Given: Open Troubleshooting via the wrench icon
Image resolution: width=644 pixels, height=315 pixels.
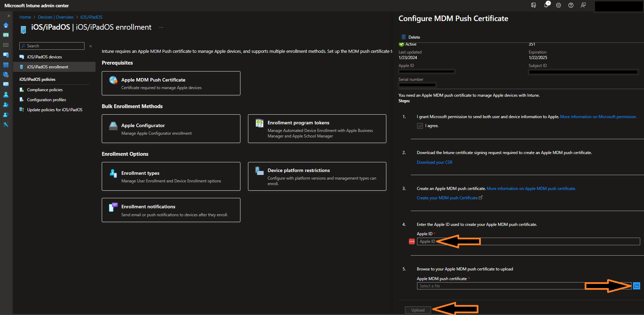Looking at the screenshot, I should pos(6,124).
